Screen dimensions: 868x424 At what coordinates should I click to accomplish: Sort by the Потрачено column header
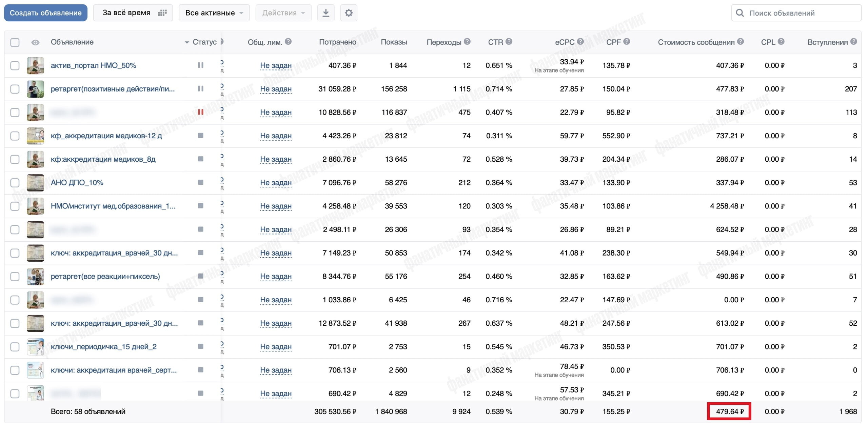coord(337,42)
